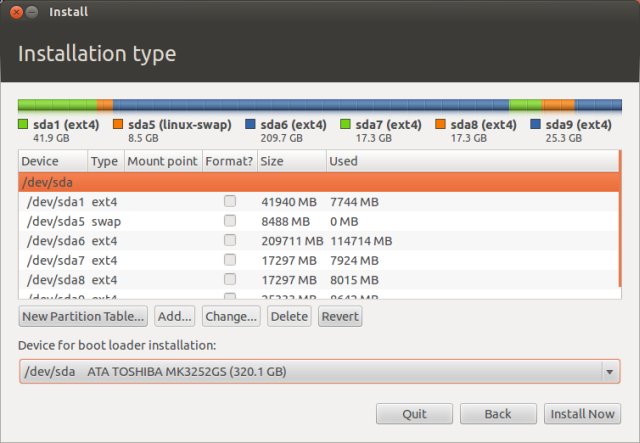Minimize the Install window
Image resolution: width=640 pixels, height=443 pixels.
coord(32,12)
